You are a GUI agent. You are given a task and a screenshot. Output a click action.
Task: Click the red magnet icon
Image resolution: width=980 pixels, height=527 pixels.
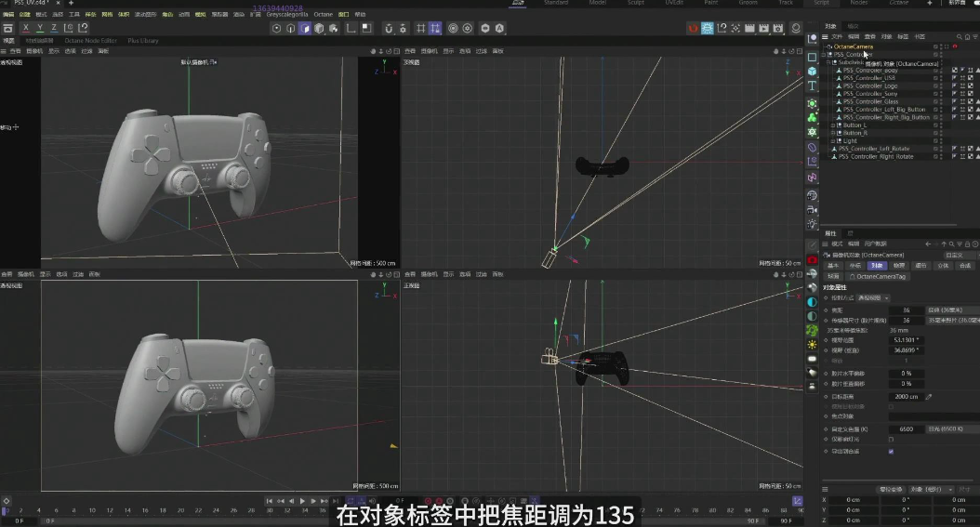[x=693, y=28]
